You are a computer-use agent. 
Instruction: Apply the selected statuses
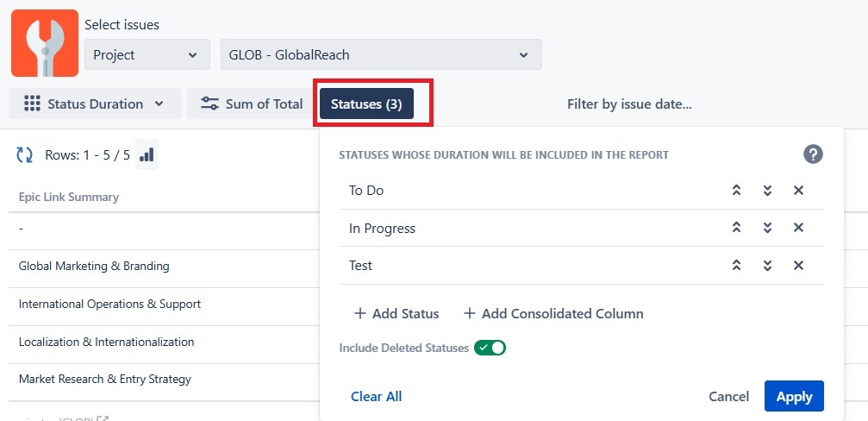click(x=795, y=397)
